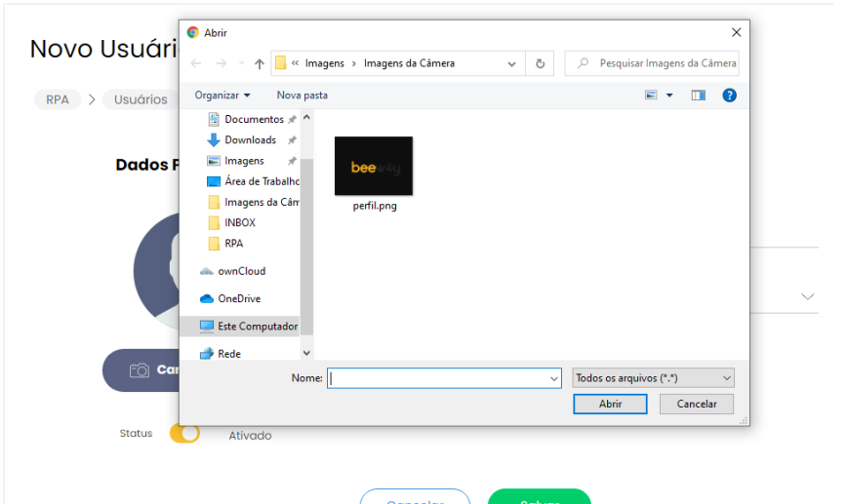Create a Nova pasta
The width and height of the screenshot is (847, 504).
pyautogui.click(x=302, y=95)
